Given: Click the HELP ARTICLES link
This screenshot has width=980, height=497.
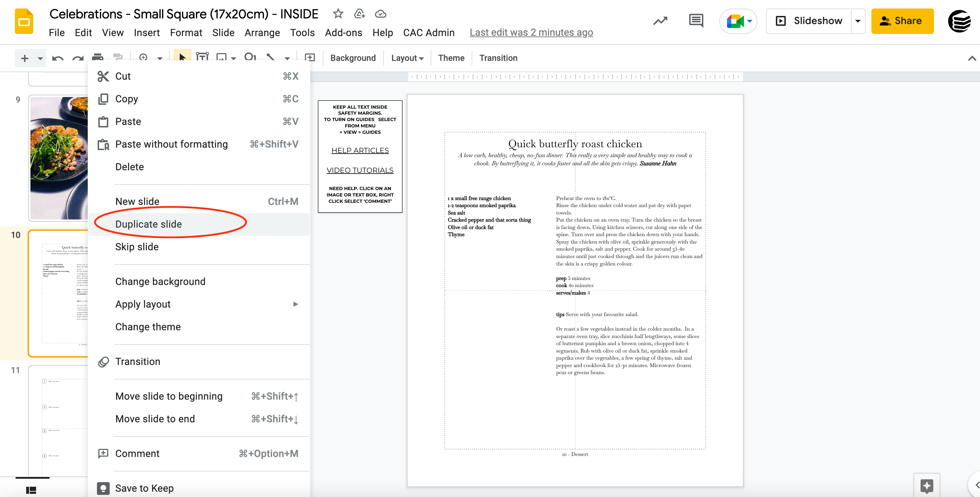Looking at the screenshot, I should (x=360, y=150).
